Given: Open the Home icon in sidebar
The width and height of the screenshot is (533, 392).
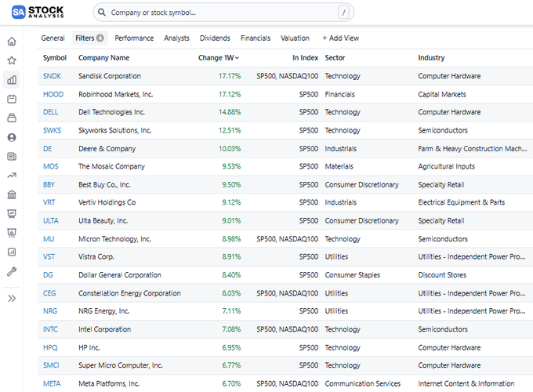Looking at the screenshot, I should coord(12,42).
